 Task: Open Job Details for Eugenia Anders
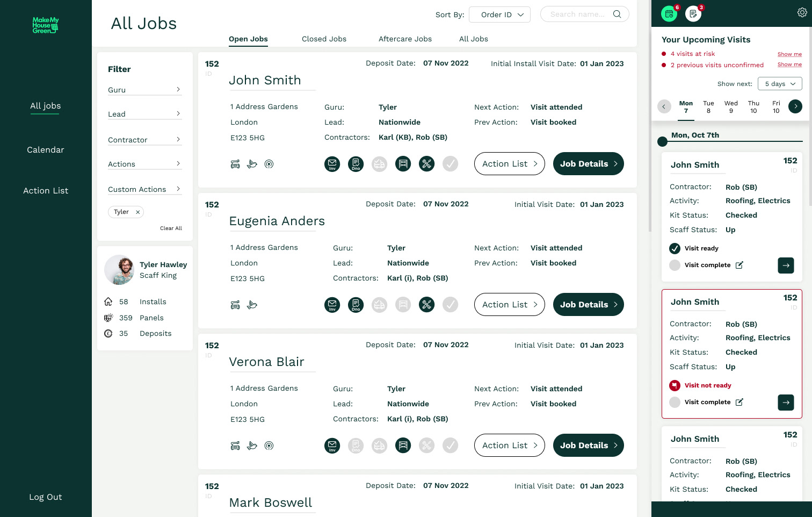pos(589,305)
